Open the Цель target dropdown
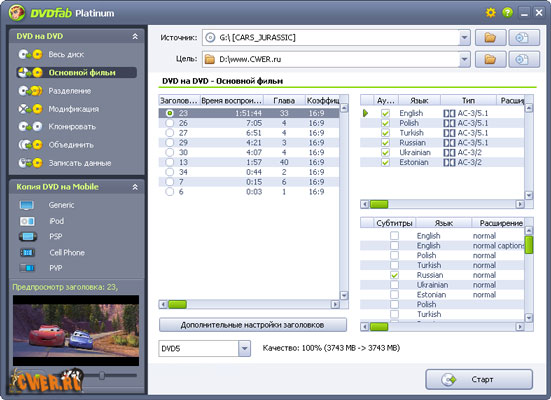Viewport: 551px width, 400px height. [x=464, y=59]
